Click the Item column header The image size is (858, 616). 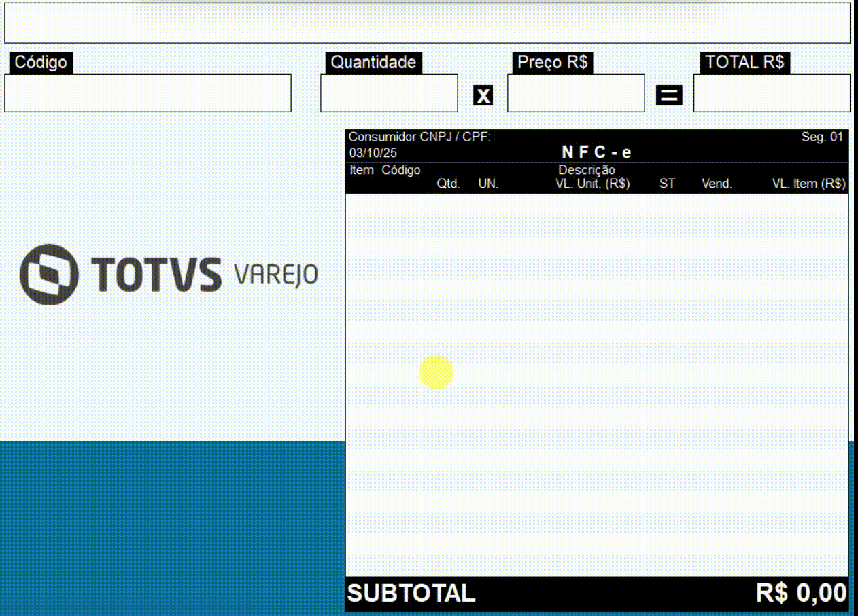point(362,170)
